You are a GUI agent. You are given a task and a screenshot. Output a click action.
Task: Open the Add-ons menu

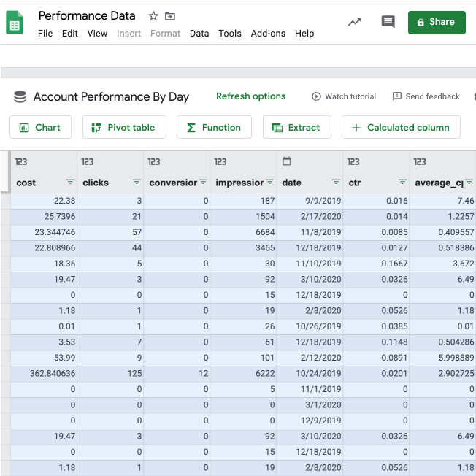[x=268, y=34]
